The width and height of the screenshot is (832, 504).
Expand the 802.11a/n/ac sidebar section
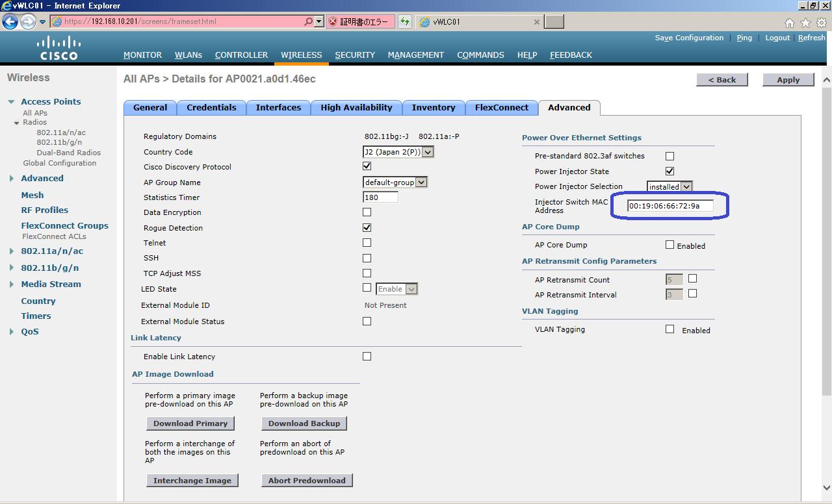click(x=11, y=251)
